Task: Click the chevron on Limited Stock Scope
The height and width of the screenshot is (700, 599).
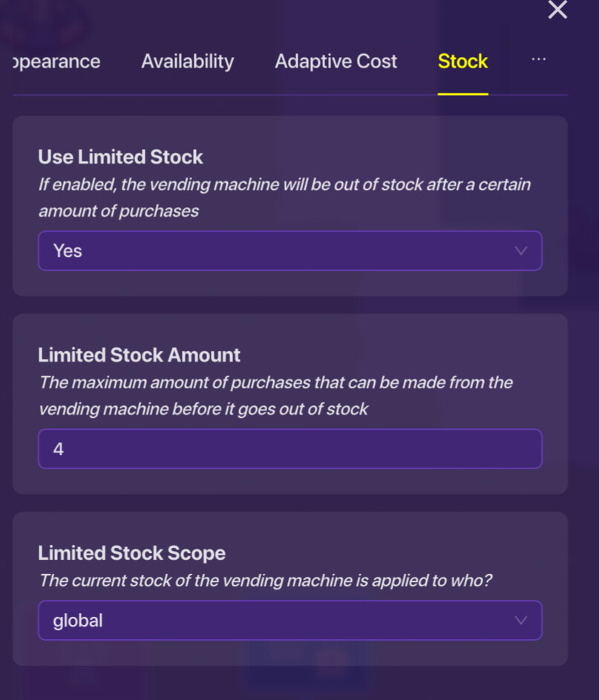Action: 521,620
